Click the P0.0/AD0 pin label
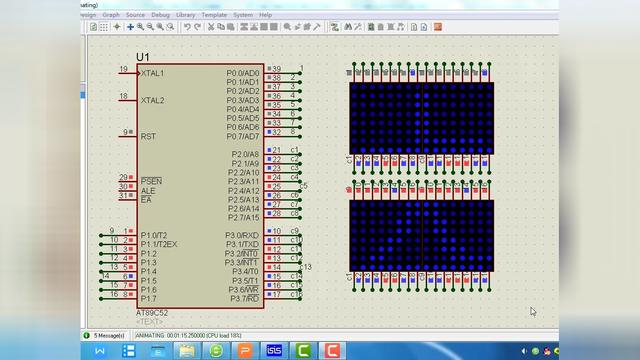Screen dimensions: 640x360 [243, 73]
